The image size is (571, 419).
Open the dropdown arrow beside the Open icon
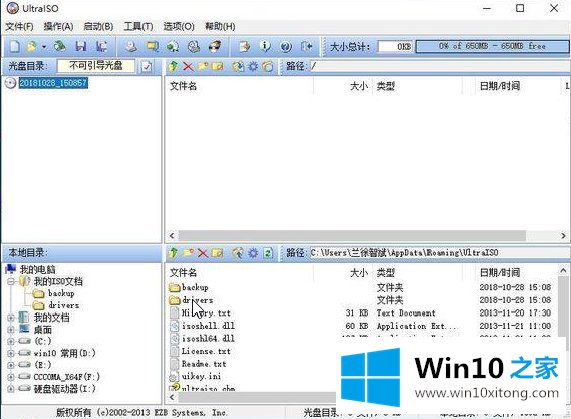44,47
